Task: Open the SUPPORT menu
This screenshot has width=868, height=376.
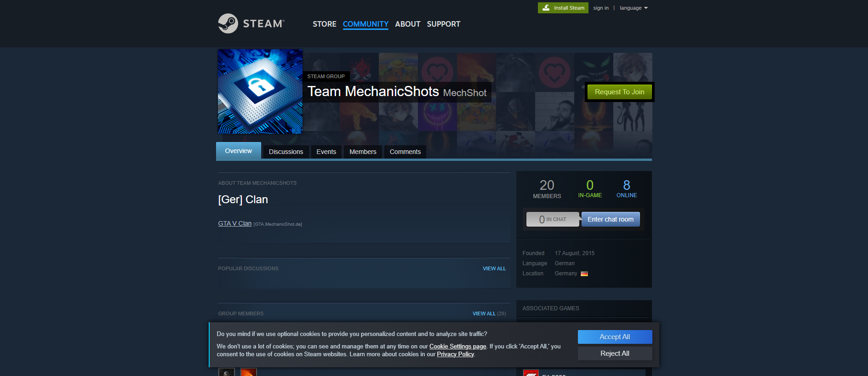Action: [x=444, y=24]
